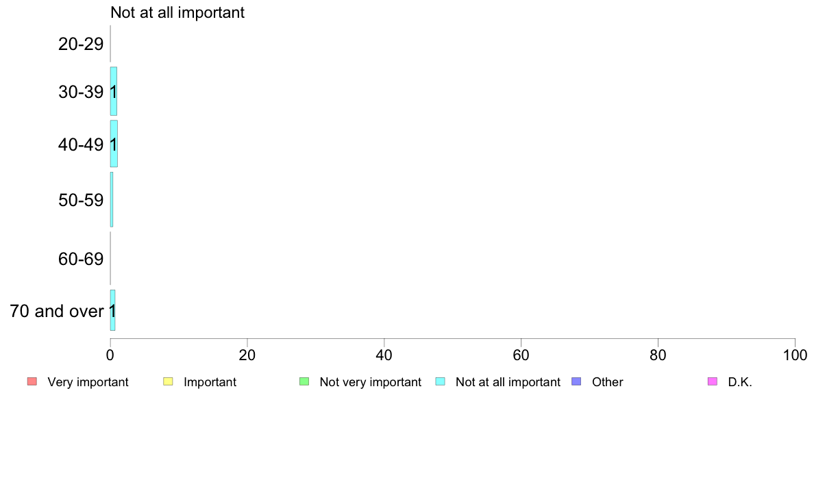Select the 50-59 thin cyan bar

coord(112,199)
